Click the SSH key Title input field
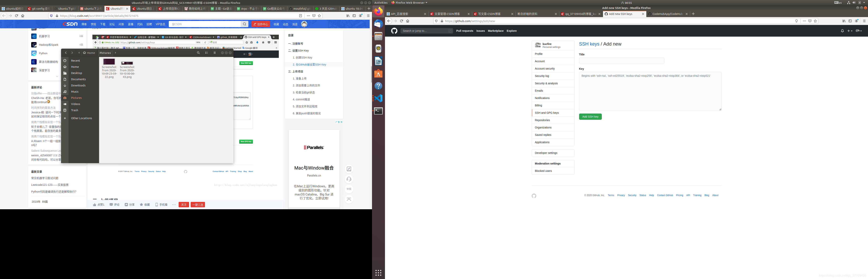Screen dimensions: 868x279 (621, 61)
